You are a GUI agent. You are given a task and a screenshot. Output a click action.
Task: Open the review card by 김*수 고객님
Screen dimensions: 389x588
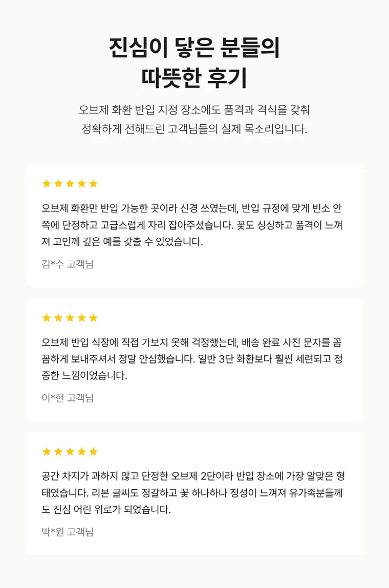tap(194, 225)
